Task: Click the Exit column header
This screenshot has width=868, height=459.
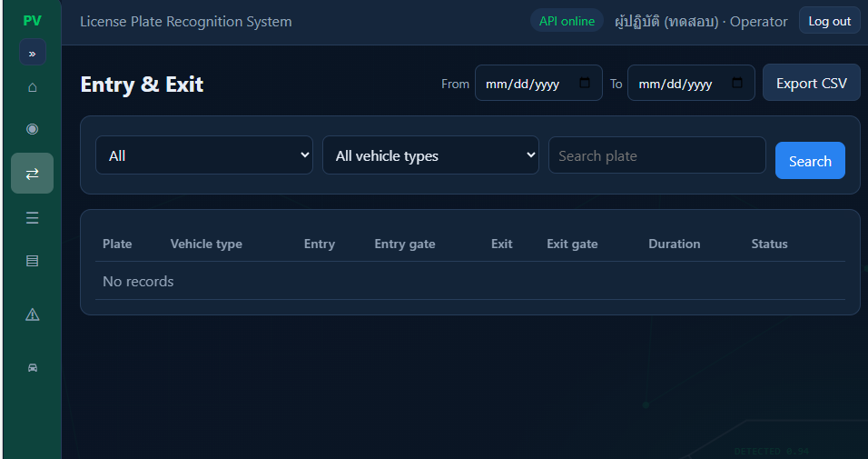Action: (x=501, y=244)
